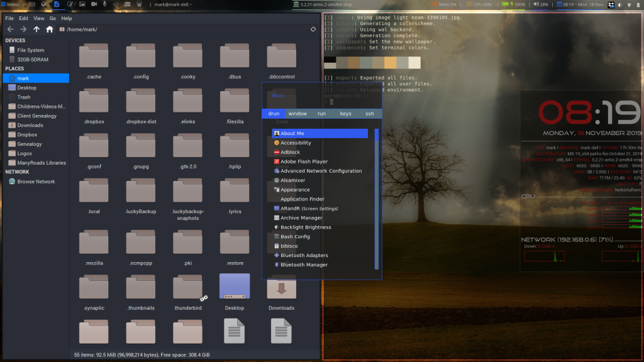
Task: Open the network wifi tray icon
Action: coord(629,5)
